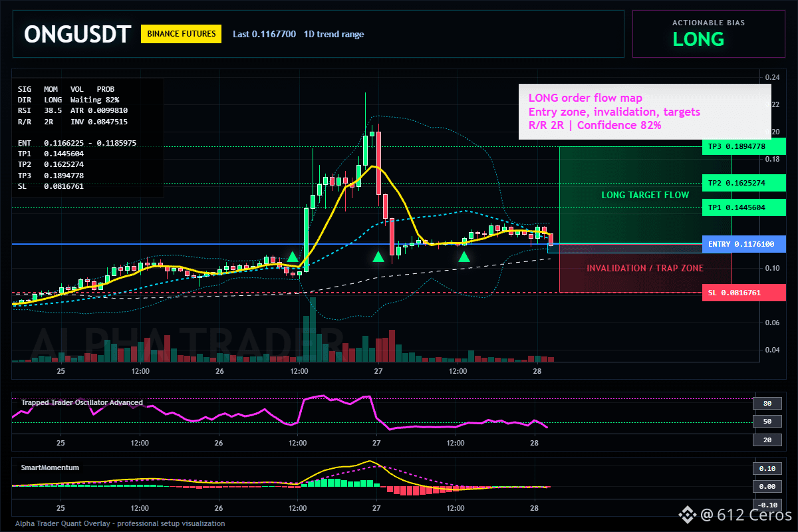Click the 0.24 price axis label
The height and width of the screenshot is (532, 798).
click(773, 78)
